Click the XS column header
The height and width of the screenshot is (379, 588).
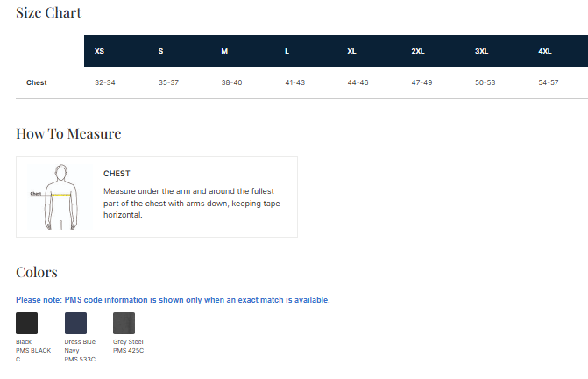[99, 51]
